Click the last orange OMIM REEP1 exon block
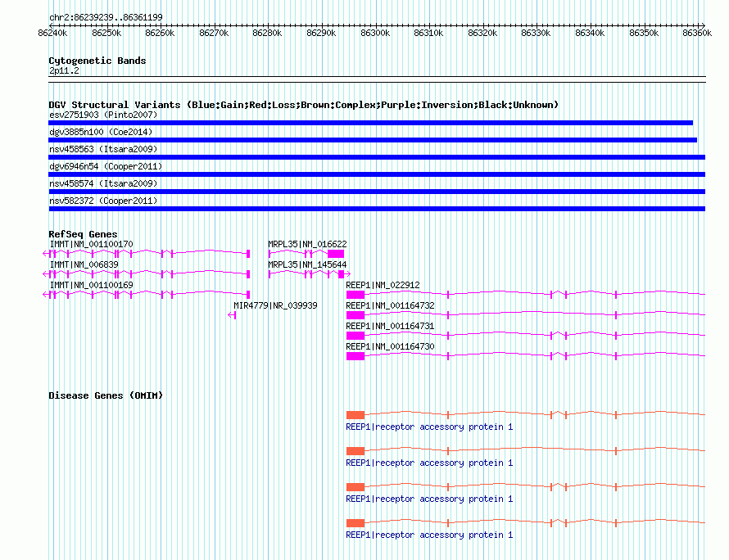The image size is (729, 560). tap(355, 523)
